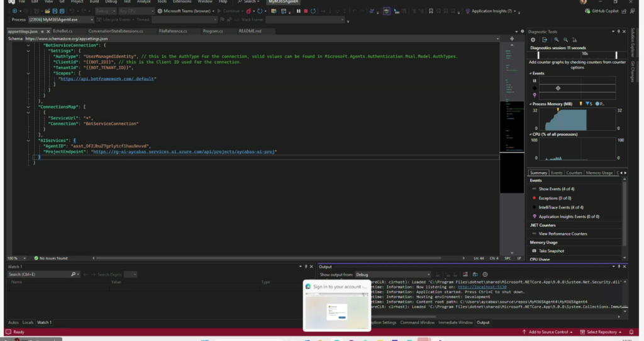644x341 pixels.
Task: Switch to the Locals tab
Action: 28,323
